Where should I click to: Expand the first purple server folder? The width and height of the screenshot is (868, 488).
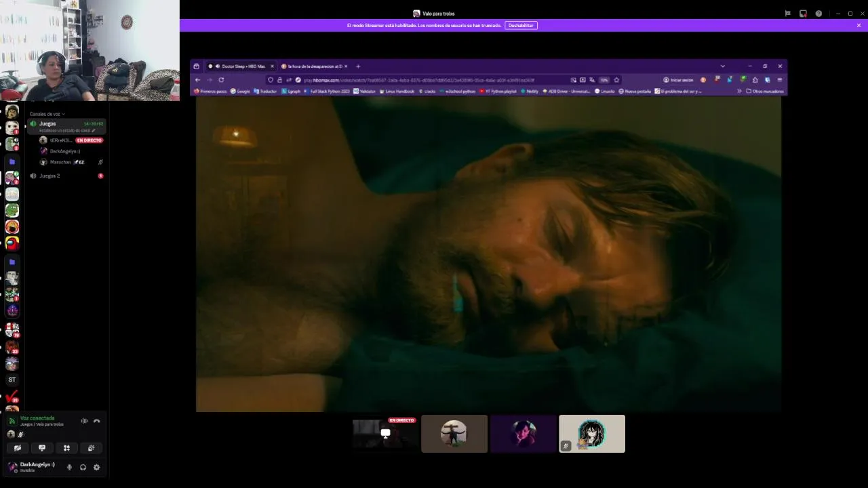pyautogui.click(x=12, y=162)
